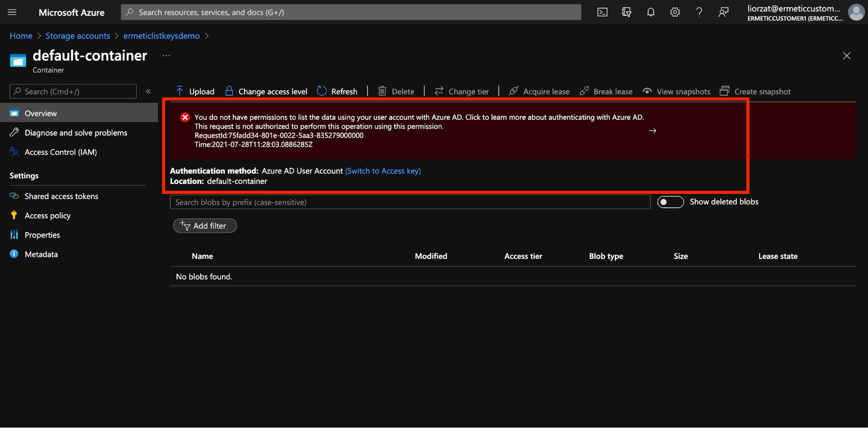Collapse the left sidebar menu
The image size is (868, 428).
[x=148, y=91]
